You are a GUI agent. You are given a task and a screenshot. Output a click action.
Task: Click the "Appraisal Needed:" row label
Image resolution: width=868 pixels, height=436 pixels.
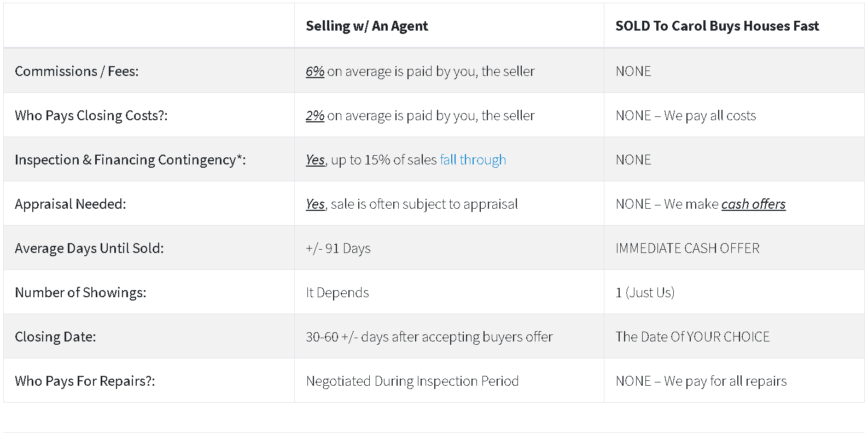[x=70, y=204]
